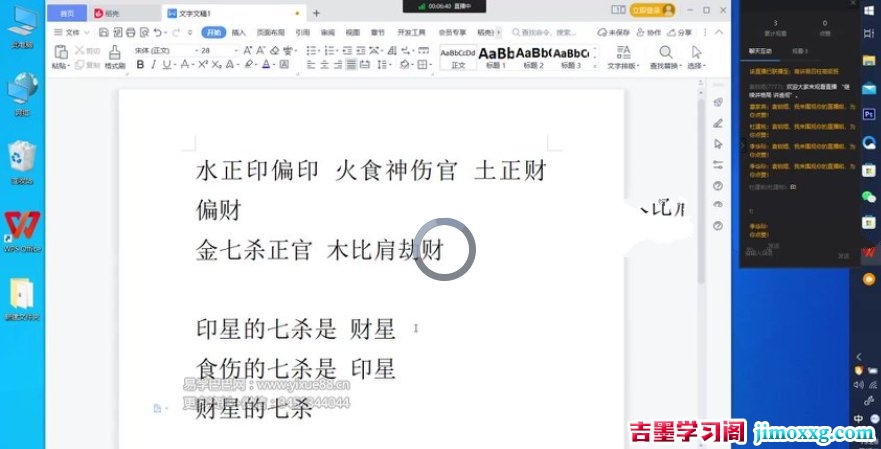Open the font name dropdown showing 宋体
The height and width of the screenshot is (449, 881).
[x=162, y=51]
